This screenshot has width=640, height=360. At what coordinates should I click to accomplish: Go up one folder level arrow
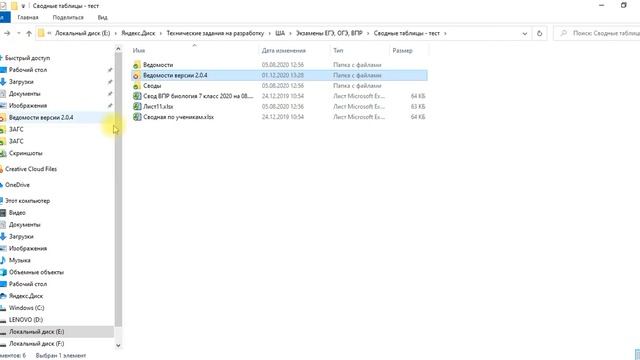[29, 33]
